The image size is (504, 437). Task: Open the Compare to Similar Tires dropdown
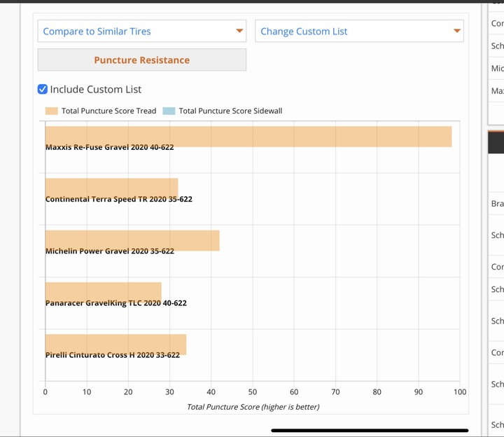[141, 31]
